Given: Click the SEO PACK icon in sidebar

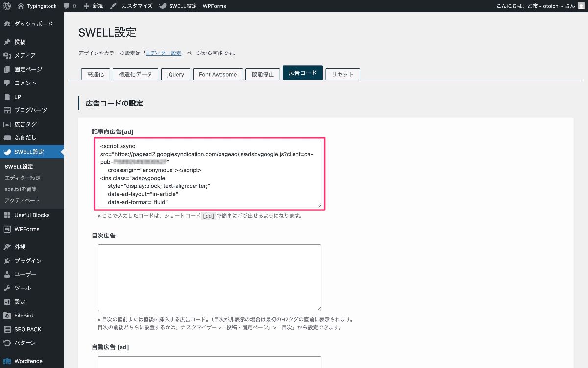Looking at the screenshot, I should coord(7,330).
